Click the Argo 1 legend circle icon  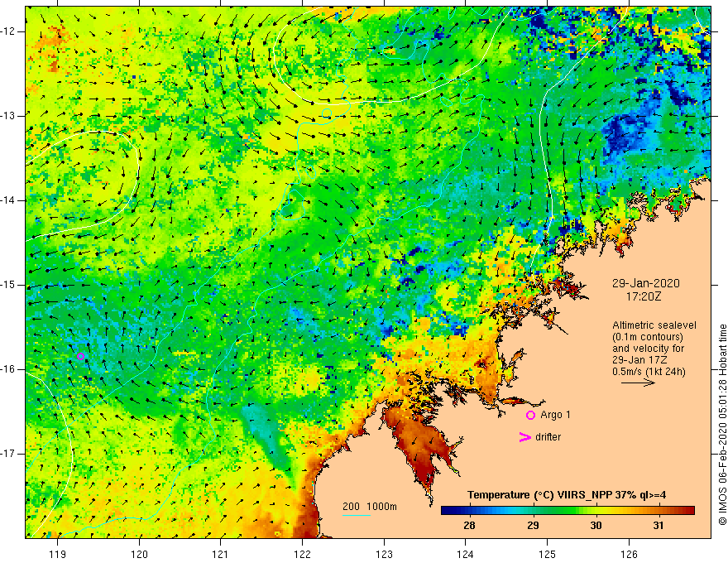click(530, 416)
